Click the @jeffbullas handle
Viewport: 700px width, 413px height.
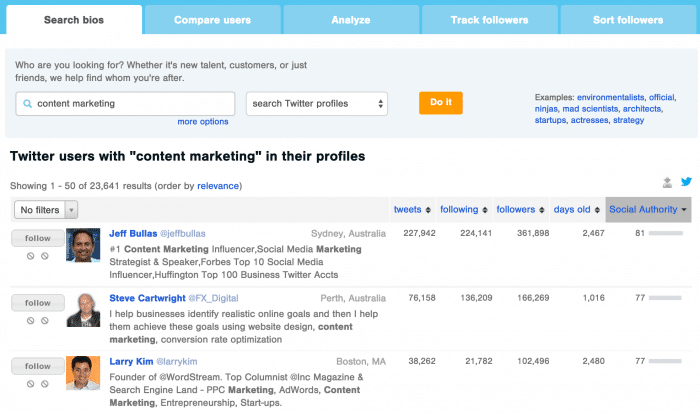[x=183, y=234]
